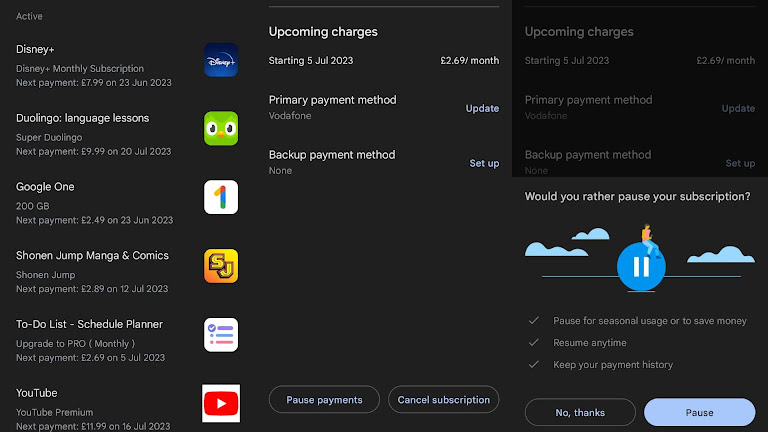Image resolution: width=768 pixels, height=432 pixels.
Task: Confirm with the blue Pause button
Action: pos(699,412)
